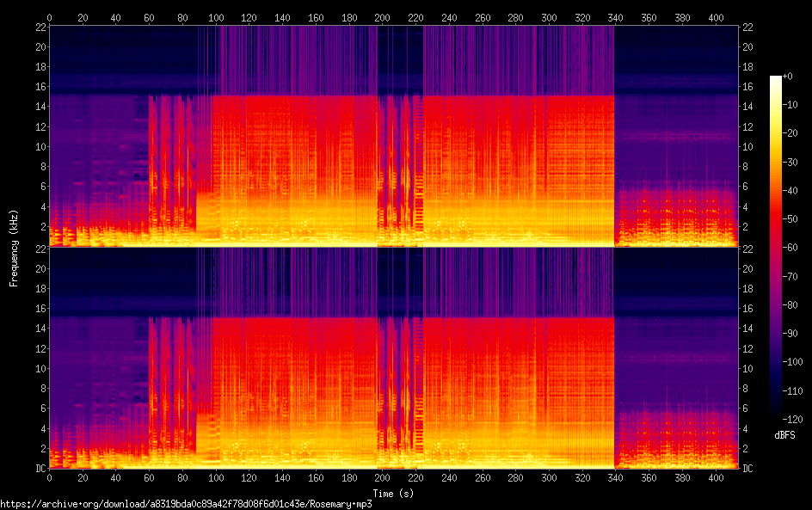The image size is (812, 510).
Task: Click the "Time (s)" axis label
Action: [393, 493]
